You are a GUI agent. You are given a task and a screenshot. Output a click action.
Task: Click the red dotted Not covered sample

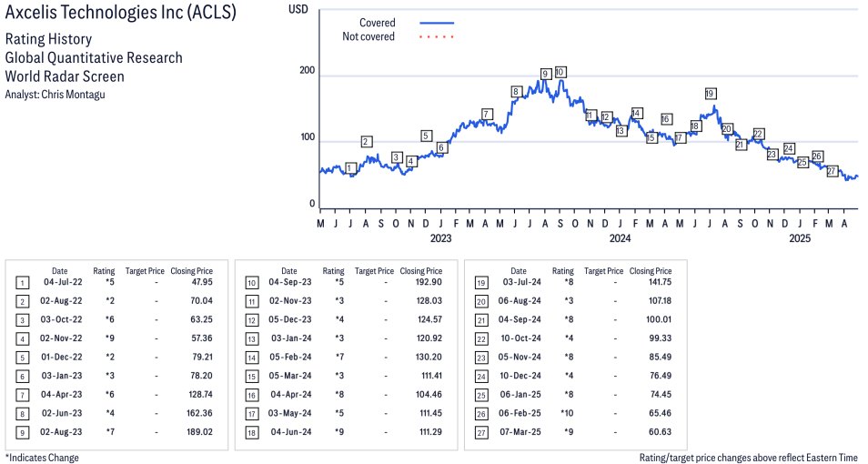[x=437, y=37]
